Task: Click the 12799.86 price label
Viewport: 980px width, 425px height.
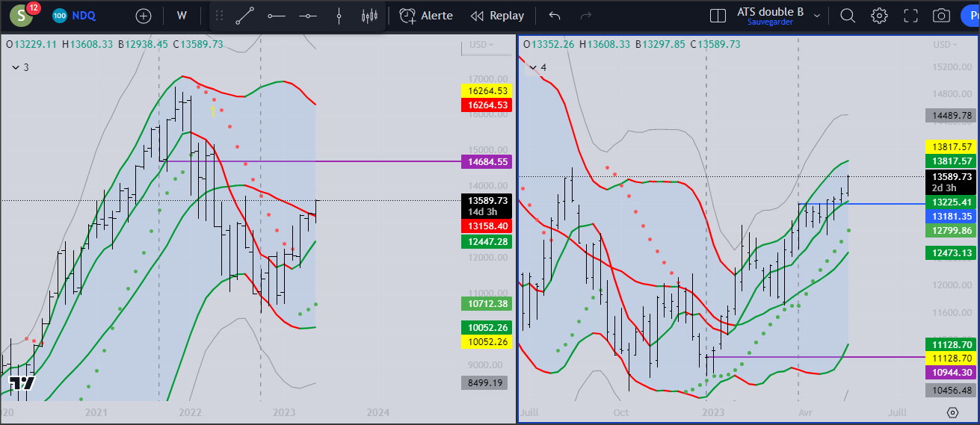Action: coord(950,231)
